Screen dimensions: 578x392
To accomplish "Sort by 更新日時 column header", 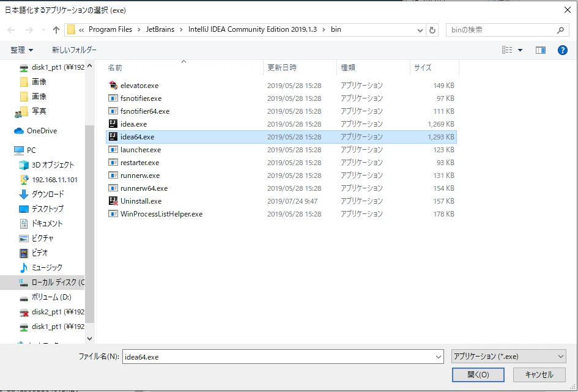I will tap(300, 68).
